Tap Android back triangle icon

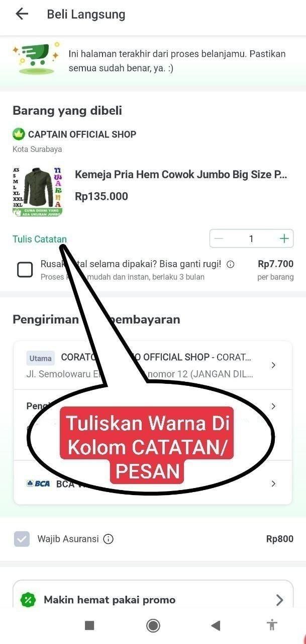pyautogui.click(x=216, y=625)
